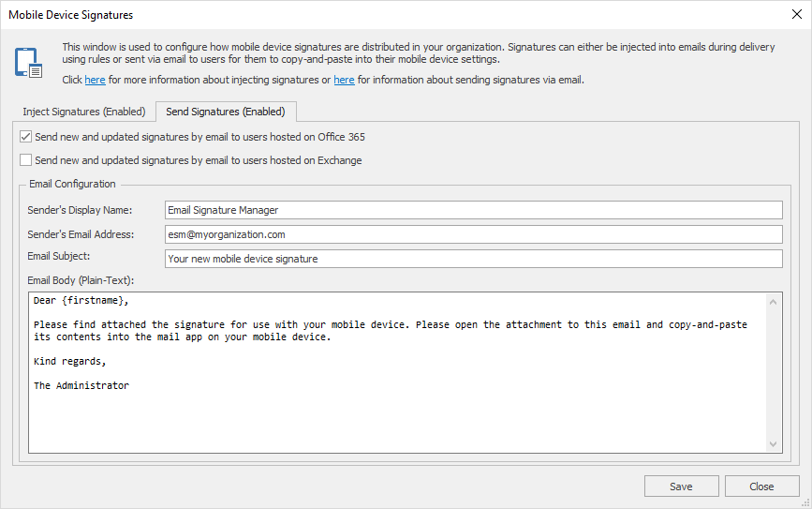Screen dimensions: 812x509
Task: Switch to the Inject Signatures (Enabled) tab
Action: click(x=84, y=112)
